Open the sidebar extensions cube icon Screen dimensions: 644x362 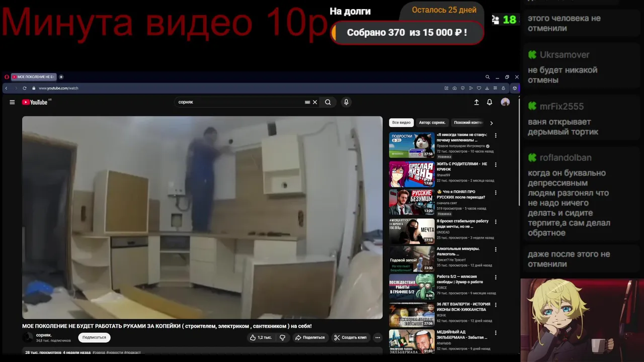(x=515, y=88)
